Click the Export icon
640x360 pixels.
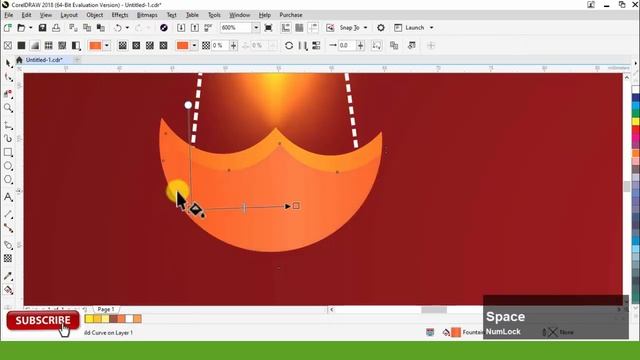tap(195, 28)
